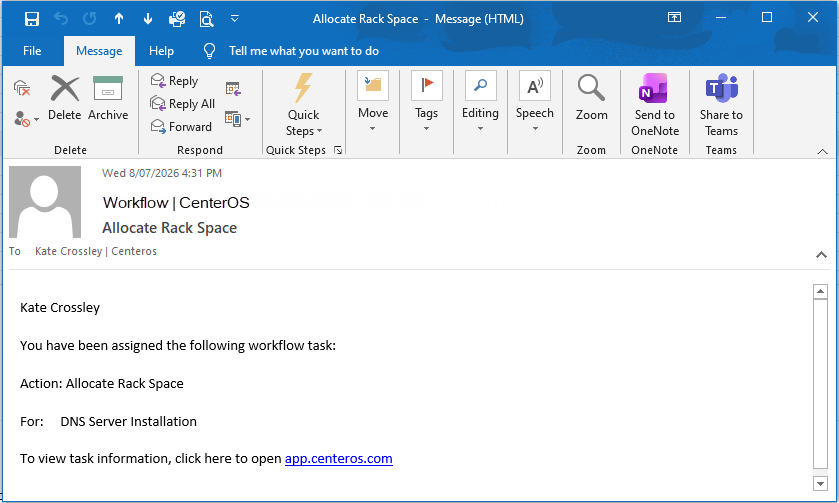
Task: Click the scrollbar up arrow
Action: point(820,292)
